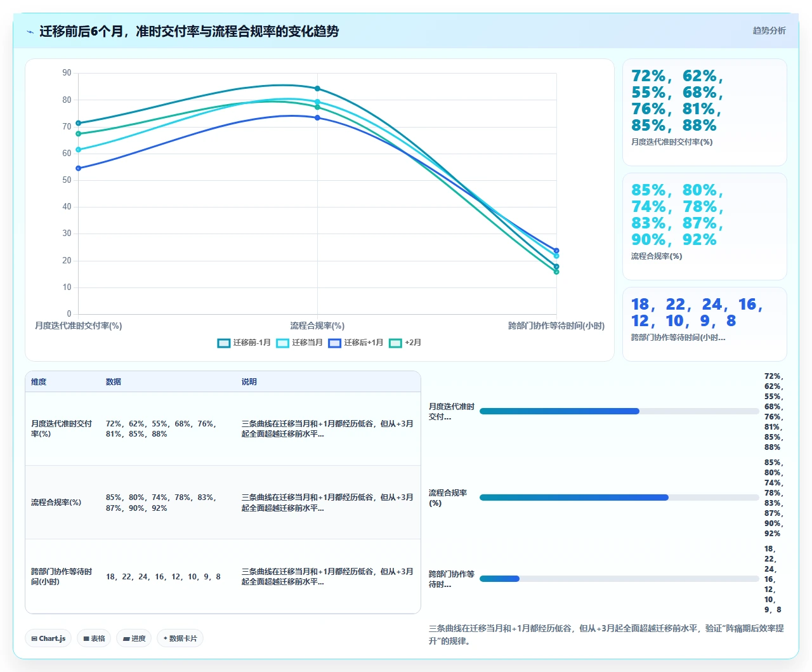Click the 迁移前-1月 data point at 流程合规率

(x=317, y=89)
